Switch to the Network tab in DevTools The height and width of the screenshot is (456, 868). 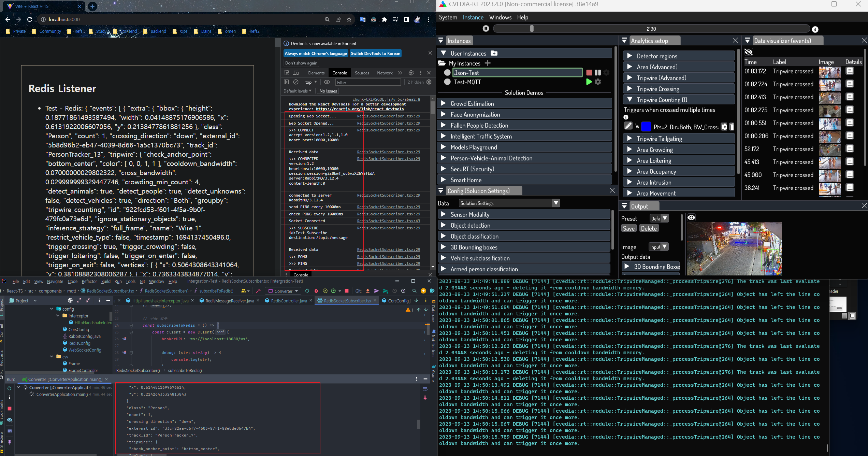point(385,73)
